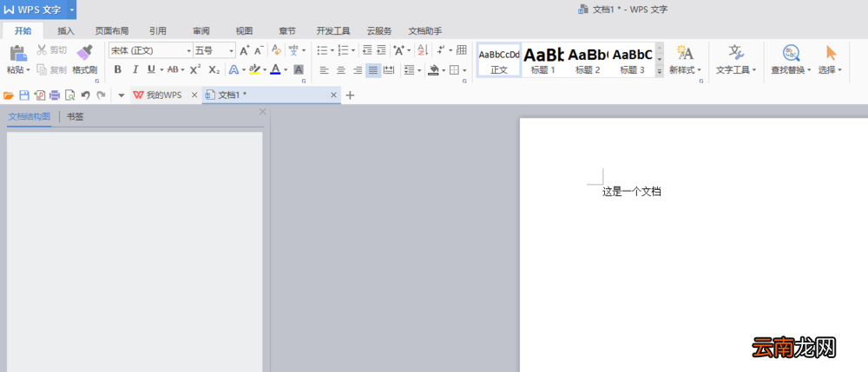Viewport: 868px width, 372px height.
Task: Click the Cut (剪切) scissors icon
Action: 42,50
